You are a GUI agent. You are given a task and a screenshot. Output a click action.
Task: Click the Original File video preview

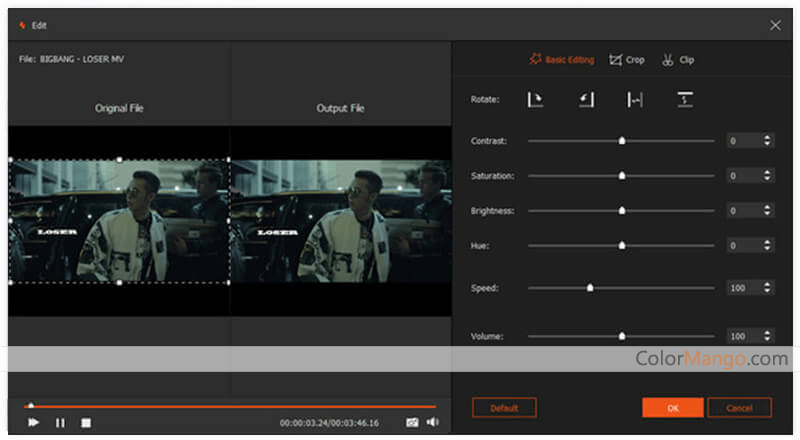[x=119, y=221]
